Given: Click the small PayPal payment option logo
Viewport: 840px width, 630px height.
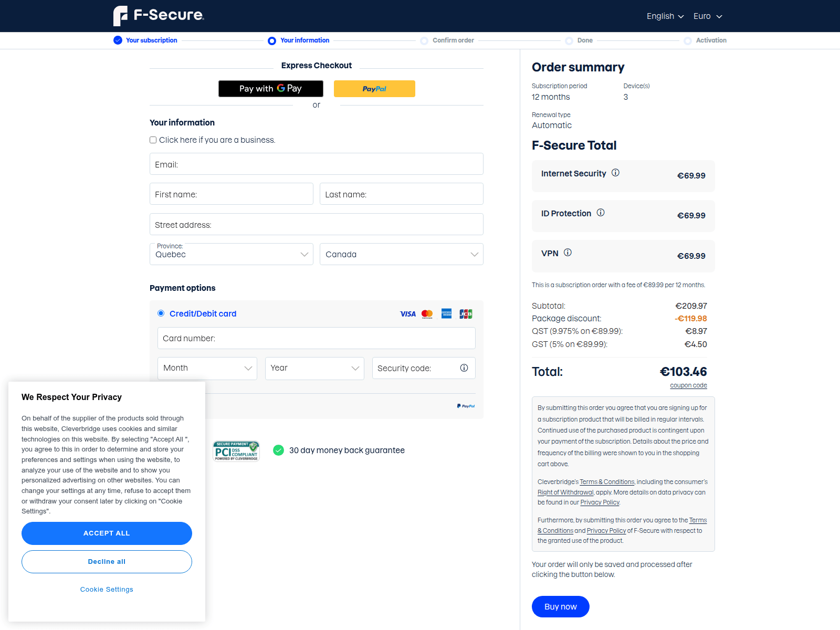Looking at the screenshot, I should click(466, 406).
